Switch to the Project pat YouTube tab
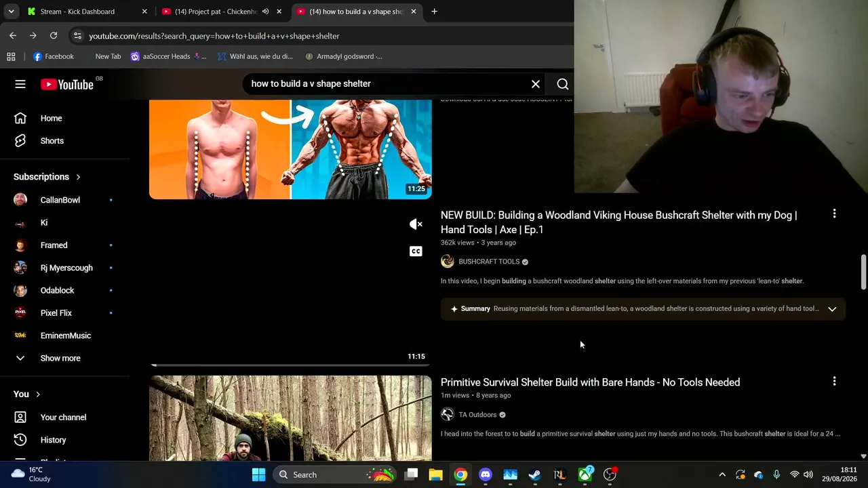The height and width of the screenshot is (488, 868). point(216,12)
